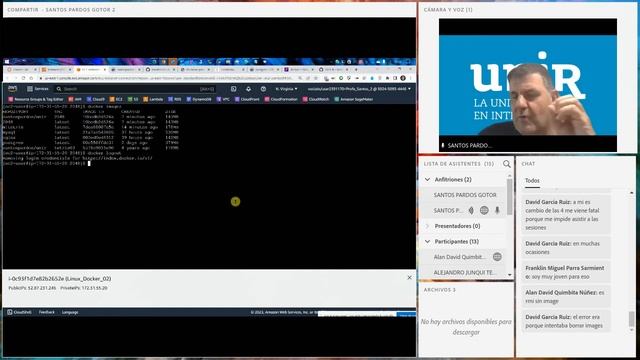
Task: Open Resource Groups & Tag Editor shortcut
Action: click(36, 99)
